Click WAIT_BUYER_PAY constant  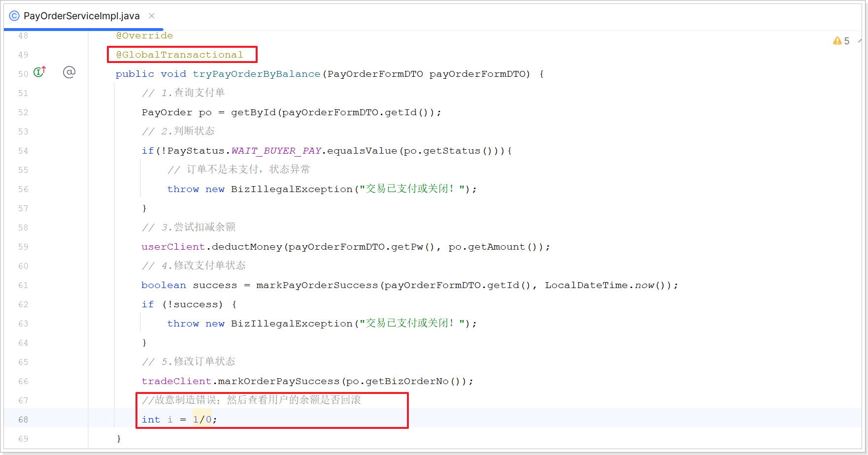point(276,151)
